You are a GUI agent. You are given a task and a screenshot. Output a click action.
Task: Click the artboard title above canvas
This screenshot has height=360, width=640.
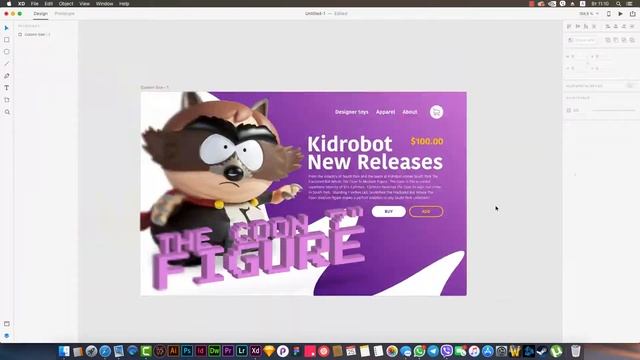tap(154, 87)
